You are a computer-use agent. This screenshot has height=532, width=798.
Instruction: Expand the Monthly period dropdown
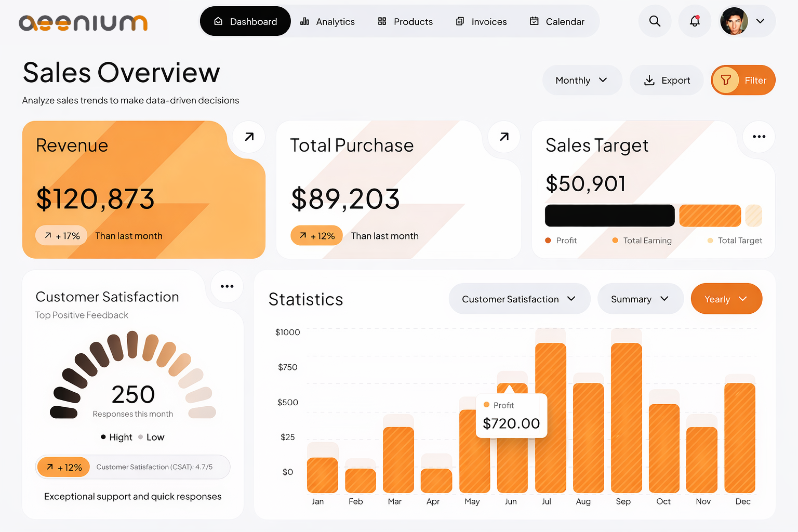click(581, 81)
